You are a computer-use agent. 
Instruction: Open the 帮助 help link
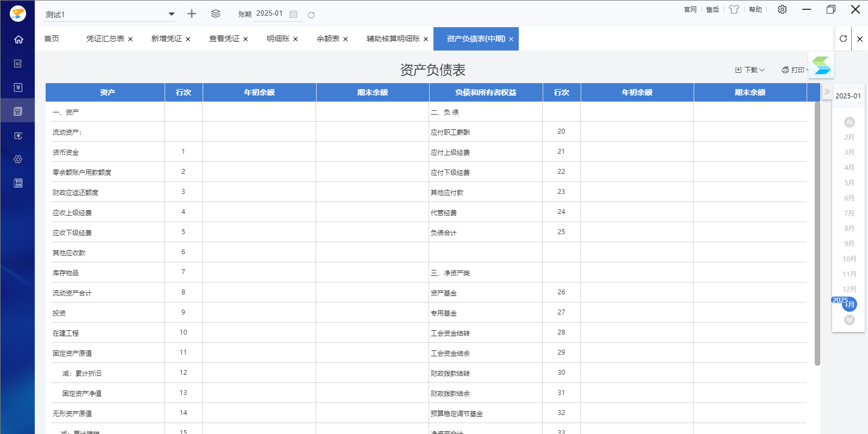tap(755, 9)
